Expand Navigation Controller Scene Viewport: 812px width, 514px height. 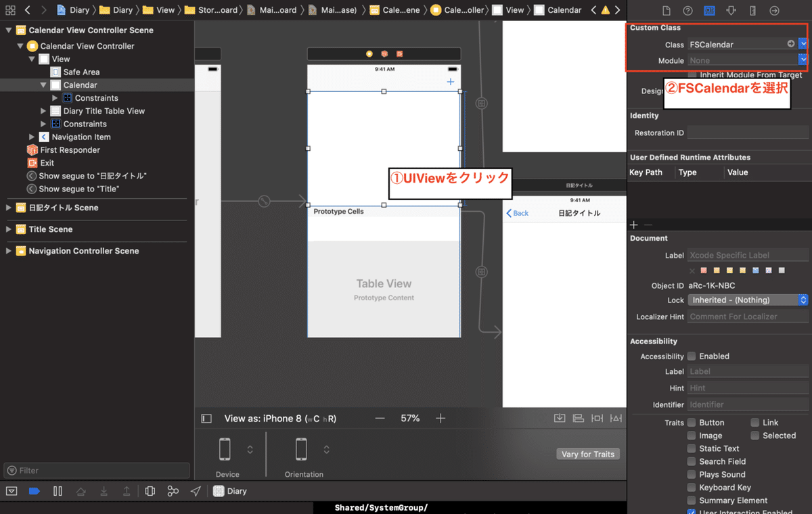9,251
